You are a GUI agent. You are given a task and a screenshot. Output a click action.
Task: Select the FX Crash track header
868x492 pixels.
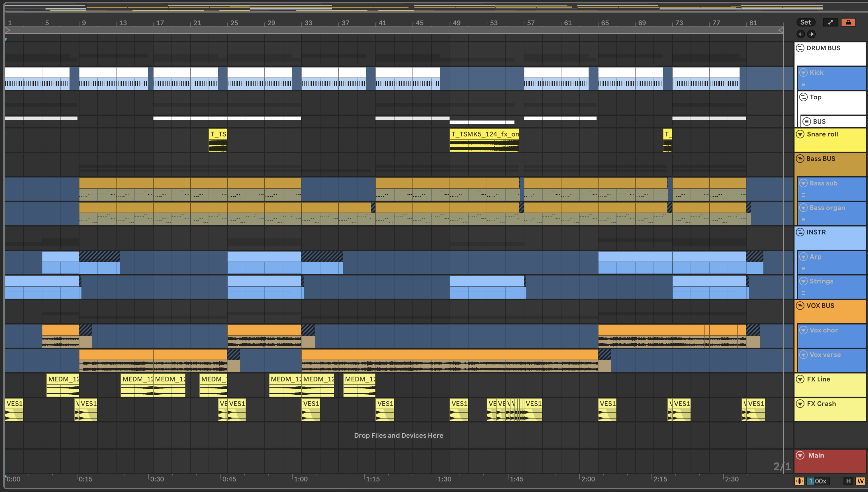point(821,404)
